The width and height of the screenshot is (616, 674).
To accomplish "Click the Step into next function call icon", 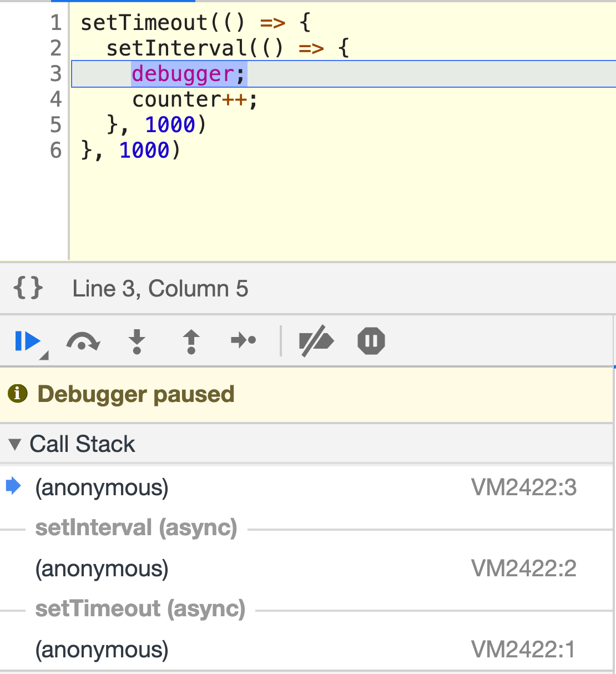I will [x=137, y=341].
